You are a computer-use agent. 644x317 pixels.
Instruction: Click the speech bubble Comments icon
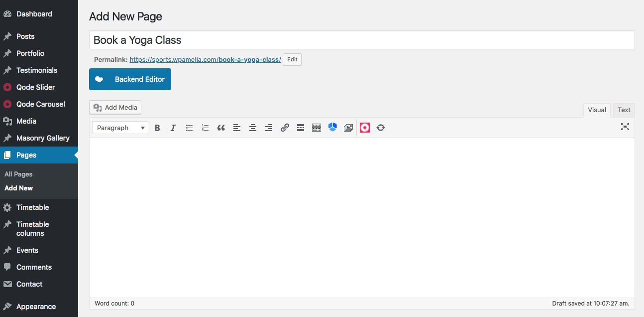7,267
